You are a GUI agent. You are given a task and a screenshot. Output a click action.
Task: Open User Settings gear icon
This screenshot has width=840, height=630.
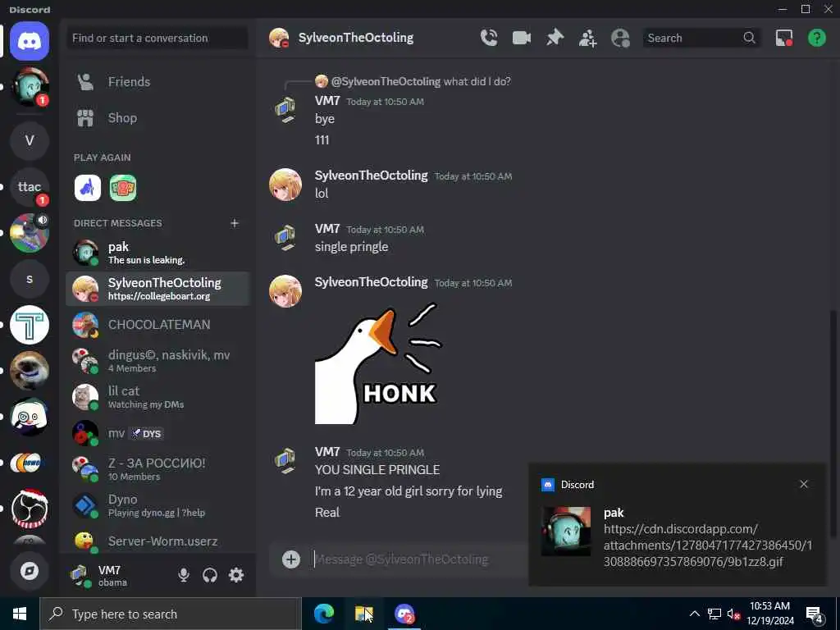point(236,575)
